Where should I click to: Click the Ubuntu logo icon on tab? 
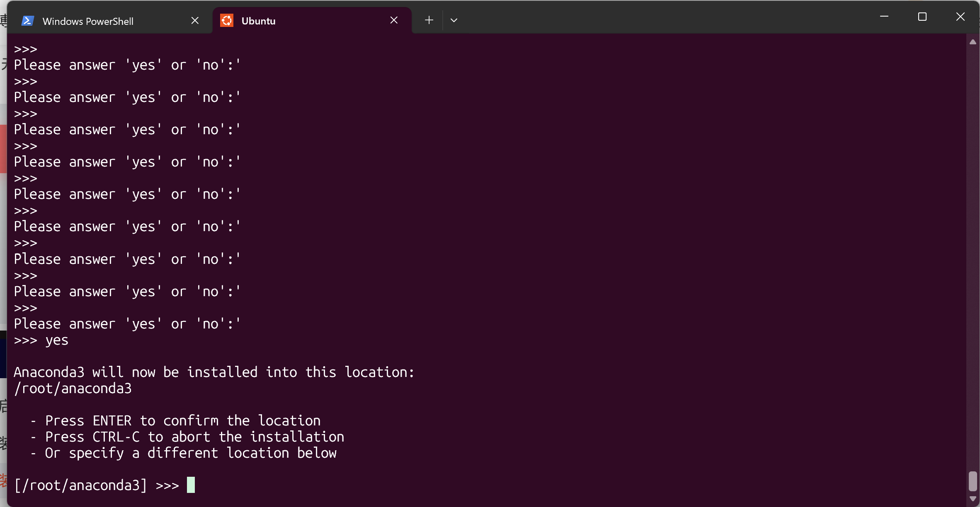point(227,21)
